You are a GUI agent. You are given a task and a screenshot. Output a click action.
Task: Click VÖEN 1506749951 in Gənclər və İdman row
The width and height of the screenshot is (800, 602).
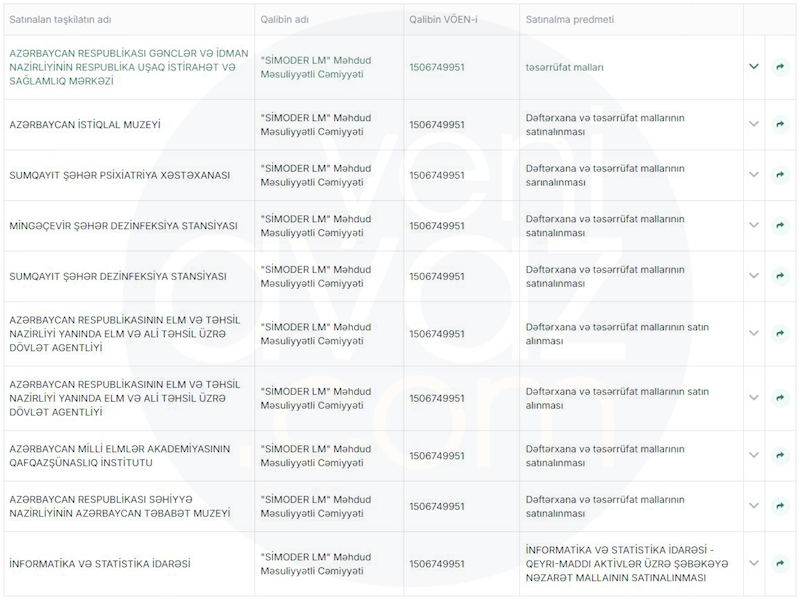point(437,67)
